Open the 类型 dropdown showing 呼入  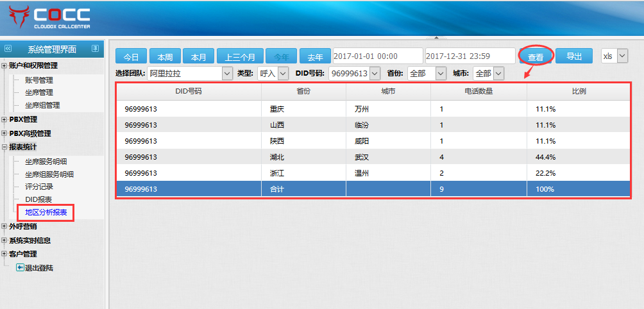283,74
